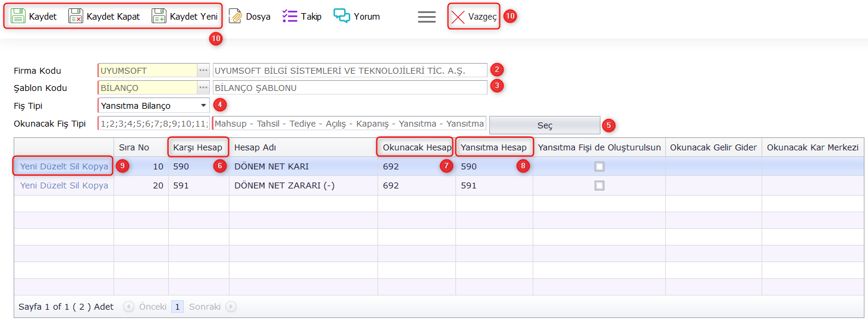
Task: Open Firma Kodu lookup ellipsis button
Action: 203,71
